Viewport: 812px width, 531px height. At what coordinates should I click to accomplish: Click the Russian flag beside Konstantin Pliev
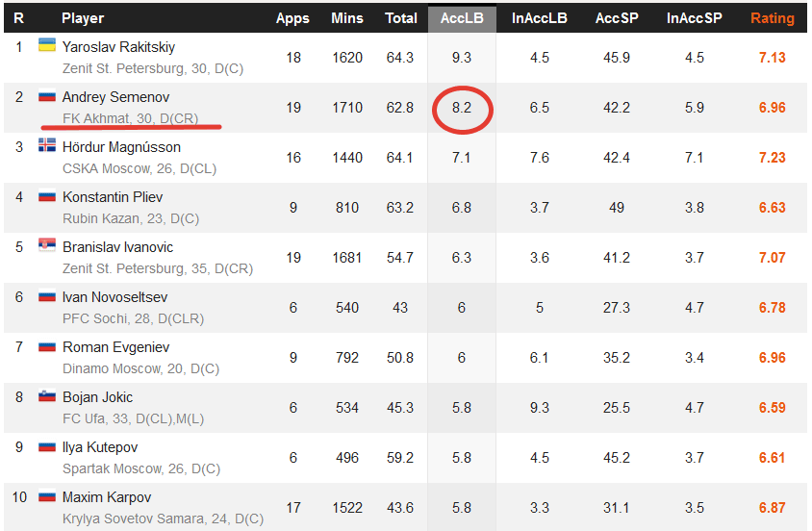tap(47, 196)
